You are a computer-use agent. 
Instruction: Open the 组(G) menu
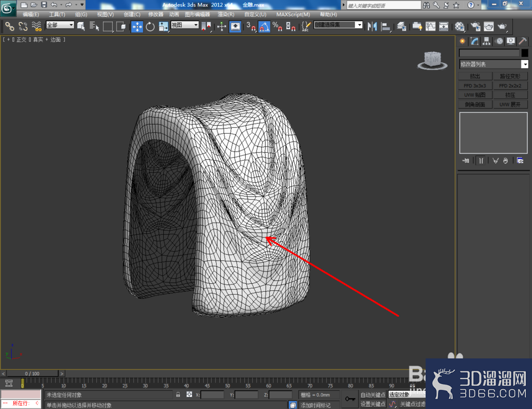point(81,14)
